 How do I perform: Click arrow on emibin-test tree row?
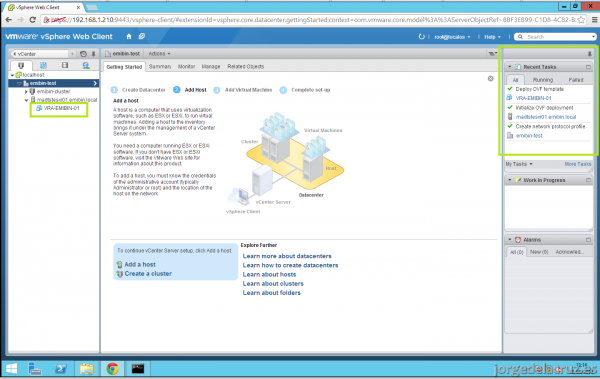(x=95, y=83)
